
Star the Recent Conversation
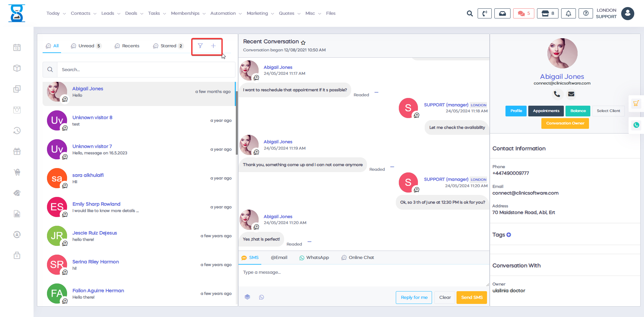303,43
